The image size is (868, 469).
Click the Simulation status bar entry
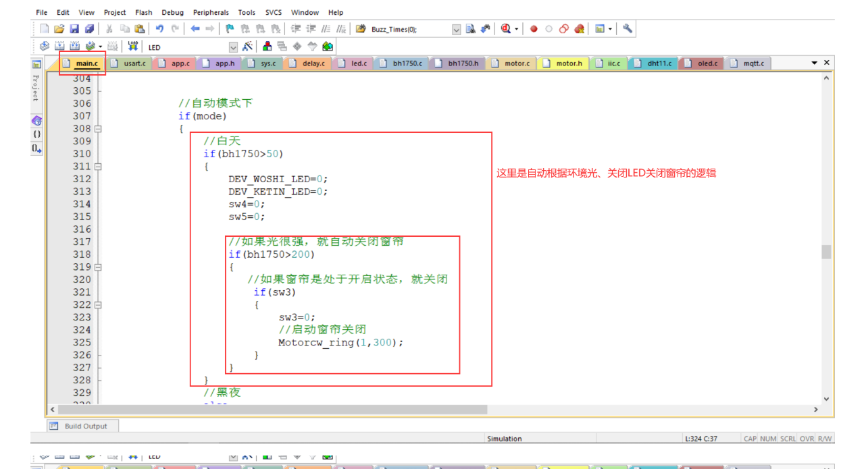pyautogui.click(x=505, y=439)
